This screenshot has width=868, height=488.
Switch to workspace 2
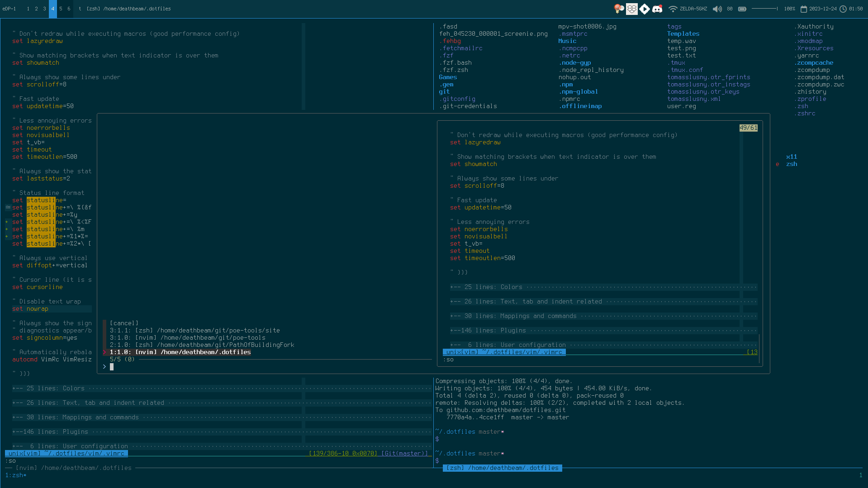(36, 9)
